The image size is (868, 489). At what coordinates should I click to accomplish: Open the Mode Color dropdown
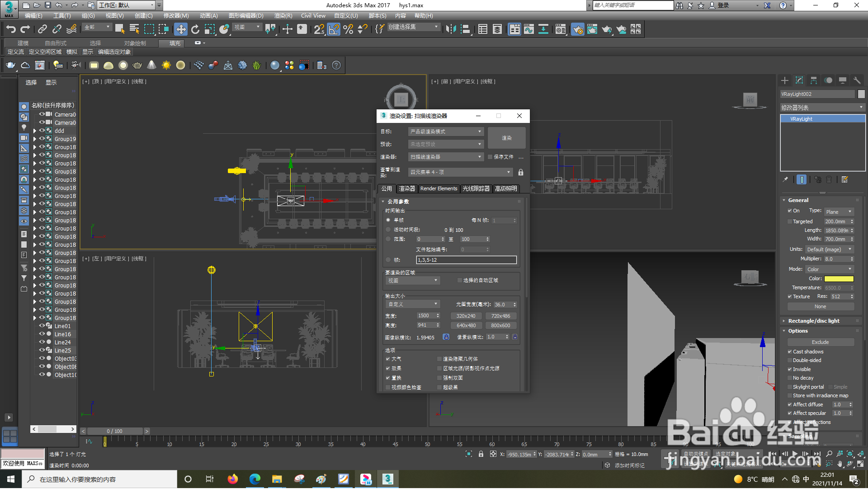(830, 269)
